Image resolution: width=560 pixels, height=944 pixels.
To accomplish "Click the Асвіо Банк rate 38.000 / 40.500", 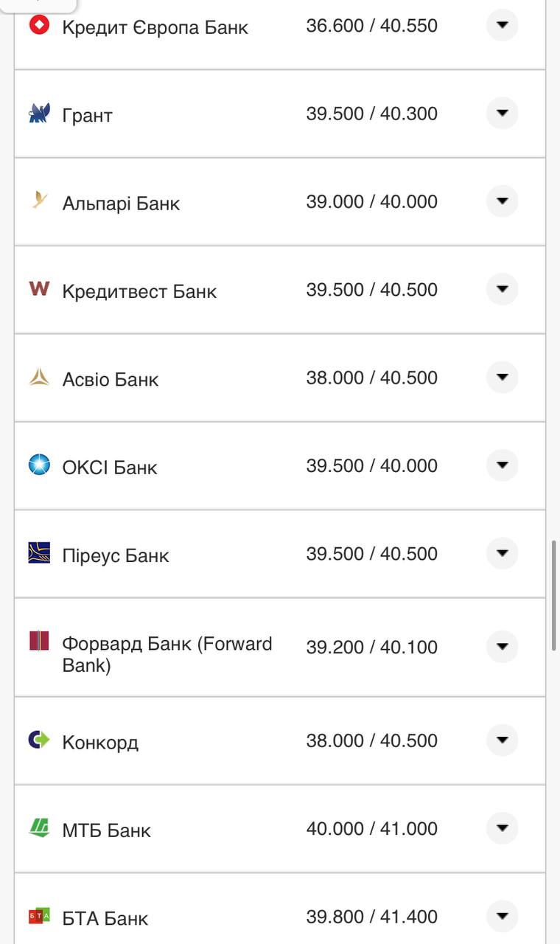I will tap(371, 378).
